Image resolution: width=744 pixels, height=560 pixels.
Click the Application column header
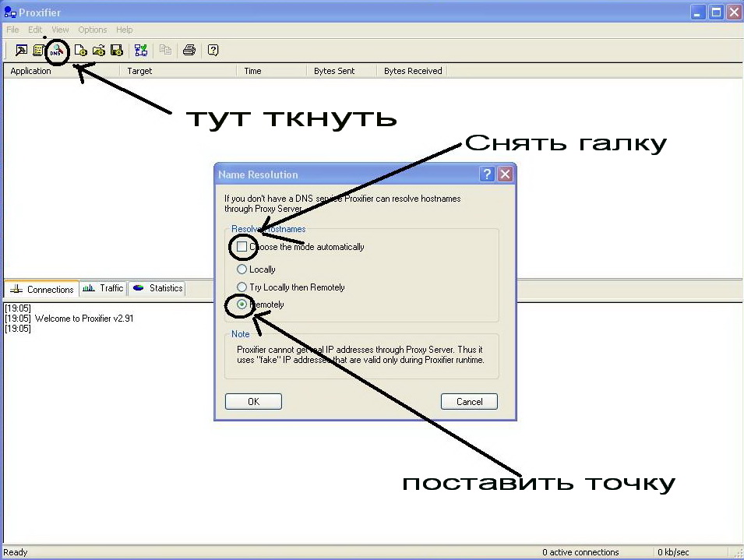coord(62,71)
